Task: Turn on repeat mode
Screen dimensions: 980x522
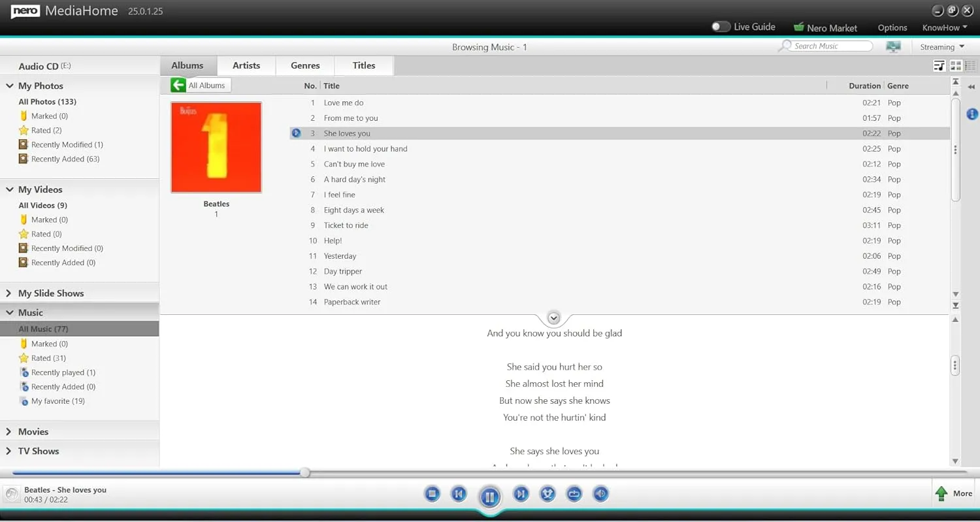Action: (574, 494)
